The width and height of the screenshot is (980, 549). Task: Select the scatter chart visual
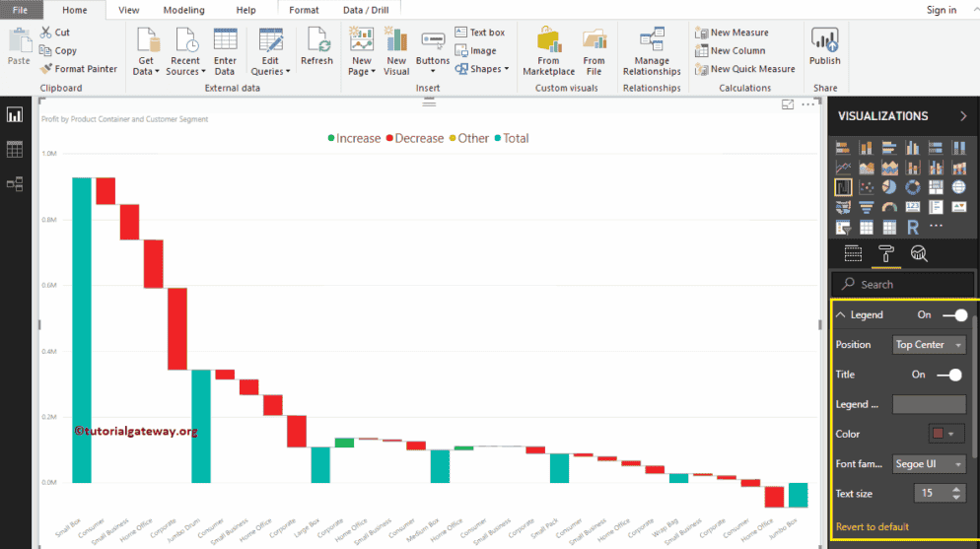(x=866, y=186)
